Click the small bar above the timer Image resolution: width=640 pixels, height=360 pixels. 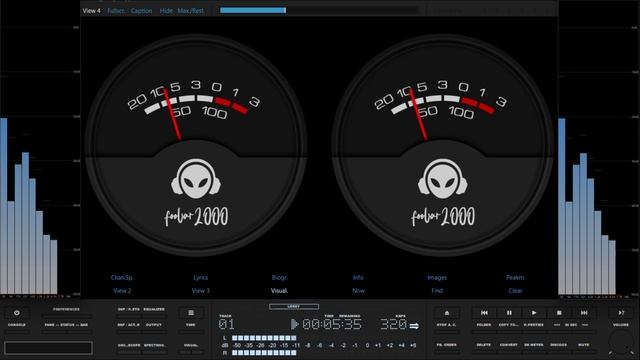[294, 307]
